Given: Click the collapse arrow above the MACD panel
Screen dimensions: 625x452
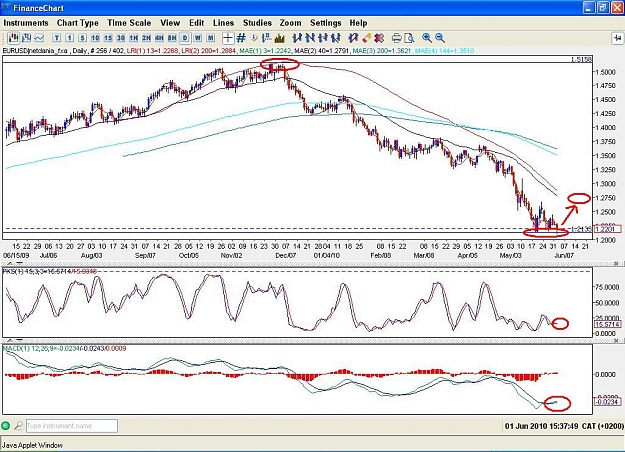Looking at the screenshot, I should click(x=10, y=341).
